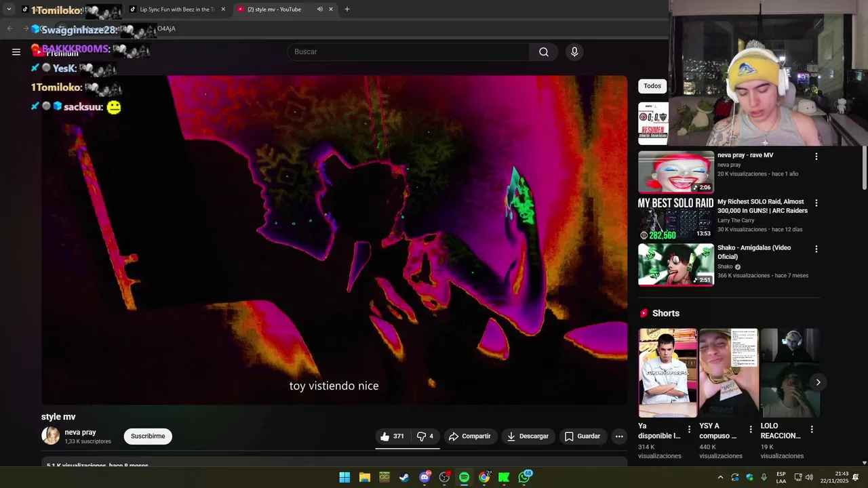Focus the Buscar search field
The image size is (868, 488).
click(409, 52)
